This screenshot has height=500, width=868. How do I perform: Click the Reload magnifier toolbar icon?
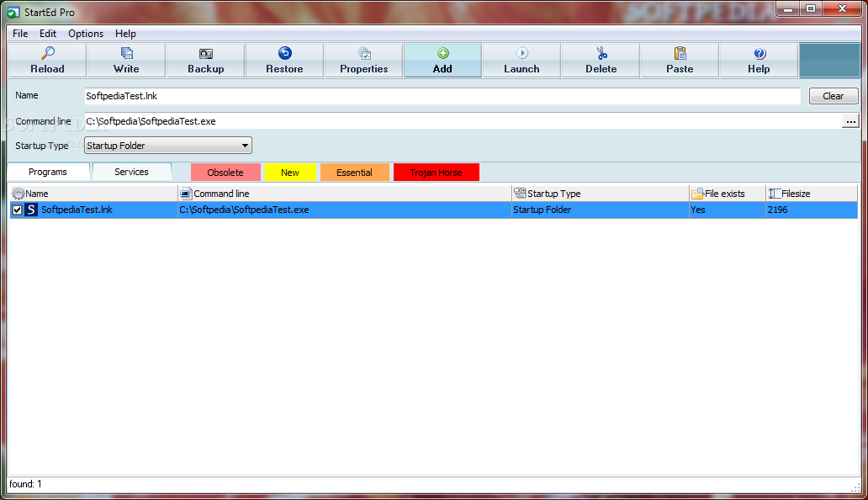click(48, 53)
